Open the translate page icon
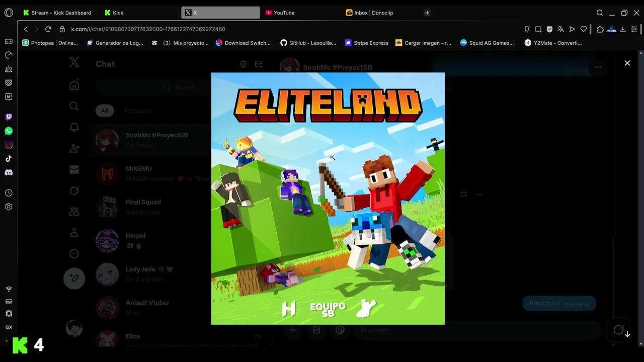Viewport: 644px width, 362px height. [x=560, y=29]
